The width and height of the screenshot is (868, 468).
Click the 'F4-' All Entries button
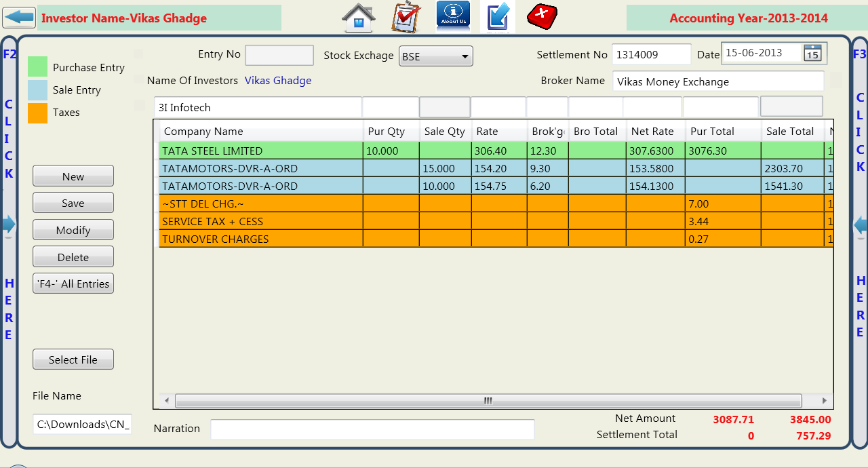tap(73, 284)
